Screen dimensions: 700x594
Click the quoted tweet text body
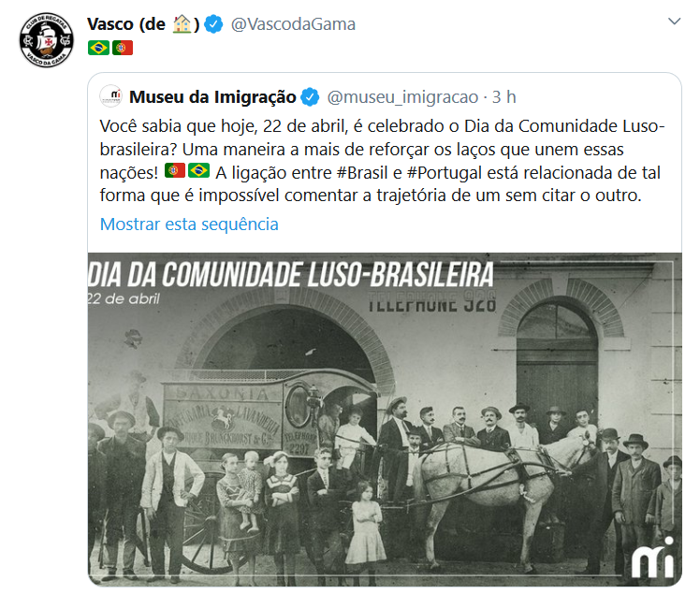pos(383,161)
